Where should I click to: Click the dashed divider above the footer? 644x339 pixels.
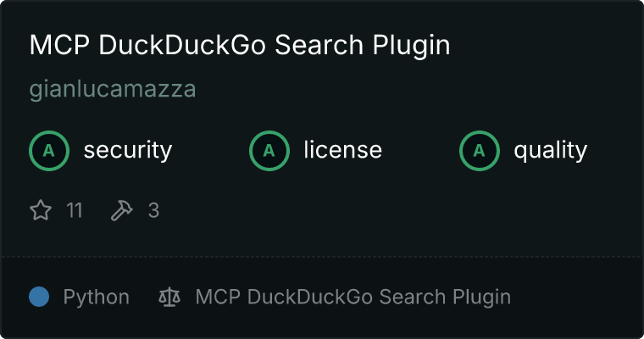[x=322, y=257]
